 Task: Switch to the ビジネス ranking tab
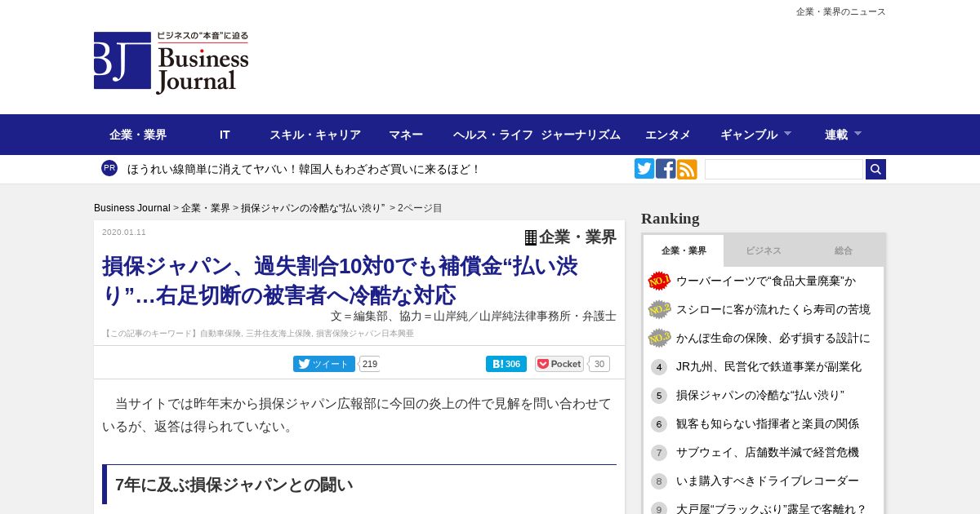pos(764,250)
